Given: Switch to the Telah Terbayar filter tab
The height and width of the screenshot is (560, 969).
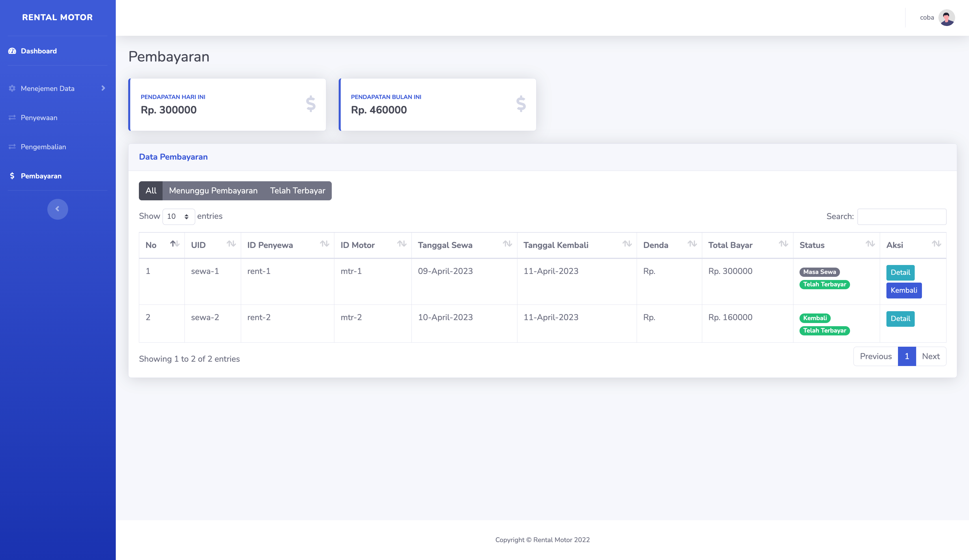Looking at the screenshot, I should 298,190.
